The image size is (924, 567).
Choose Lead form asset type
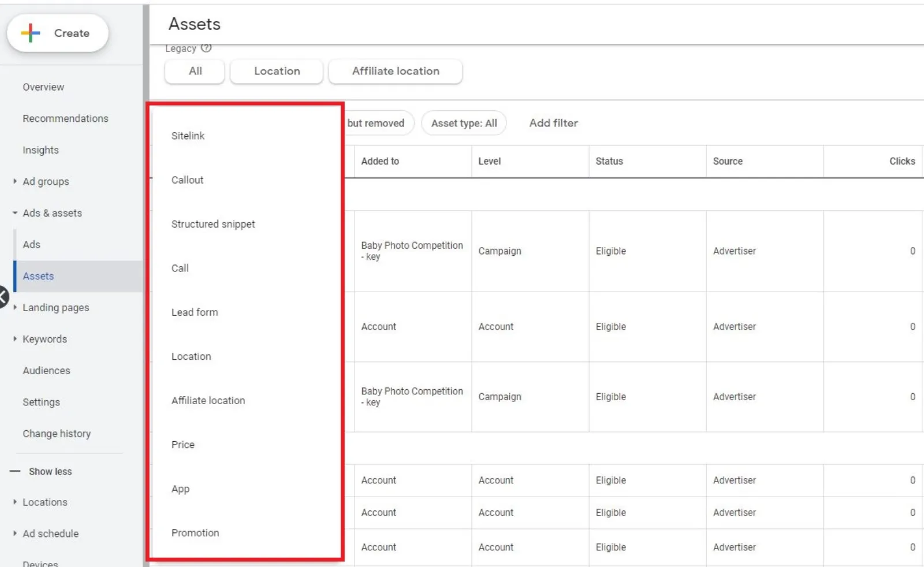195,312
